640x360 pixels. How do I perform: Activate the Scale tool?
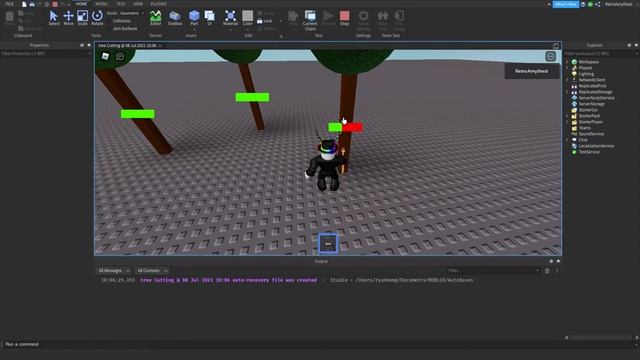pyautogui.click(x=82, y=18)
